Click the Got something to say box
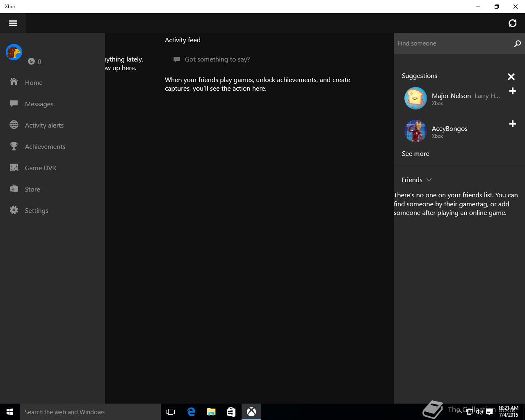 (217, 59)
